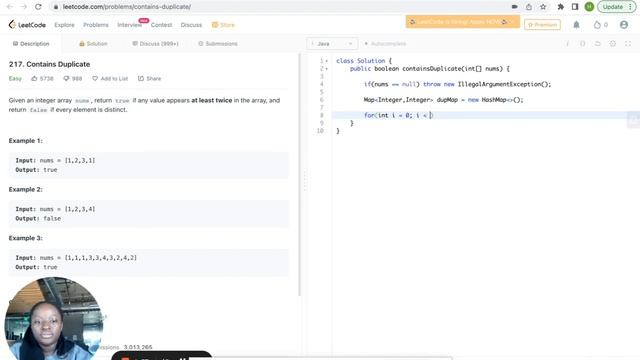
Task: Collapse the code fold arrow on line 2
Action: pyautogui.click(x=327, y=69)
